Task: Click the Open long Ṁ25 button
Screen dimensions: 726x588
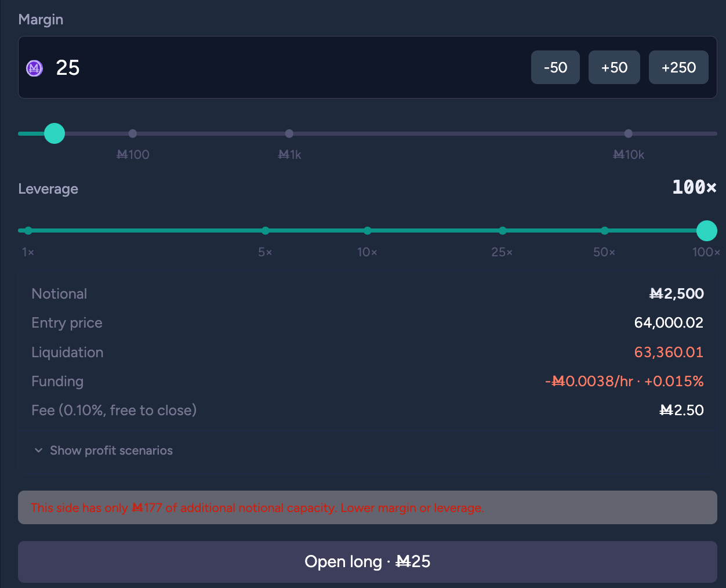Action: point(368,562)
